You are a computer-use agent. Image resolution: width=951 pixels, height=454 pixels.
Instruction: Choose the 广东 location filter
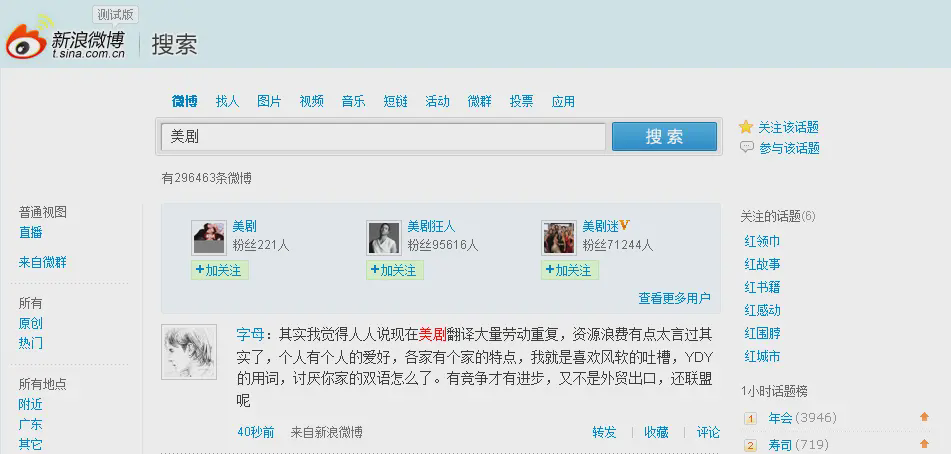[x=30, y=424]
